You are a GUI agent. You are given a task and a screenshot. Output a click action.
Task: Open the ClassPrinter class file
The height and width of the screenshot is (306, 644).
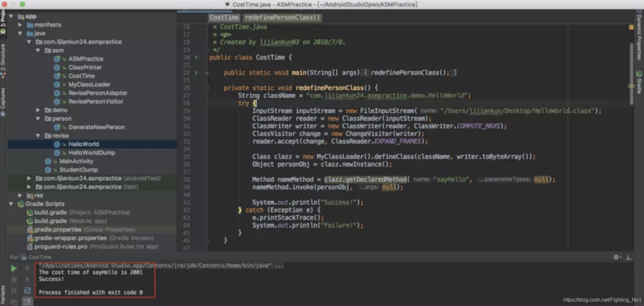click(x=85, y=67)
